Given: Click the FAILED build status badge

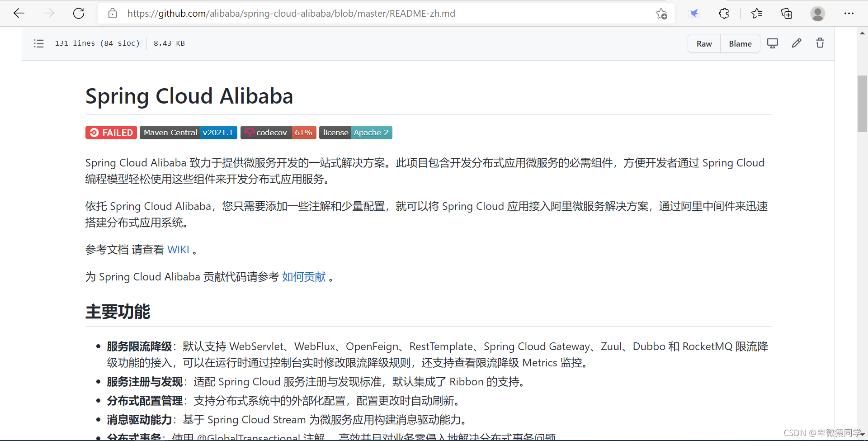Looking at the screenshot, I should [x=111, y=133].
